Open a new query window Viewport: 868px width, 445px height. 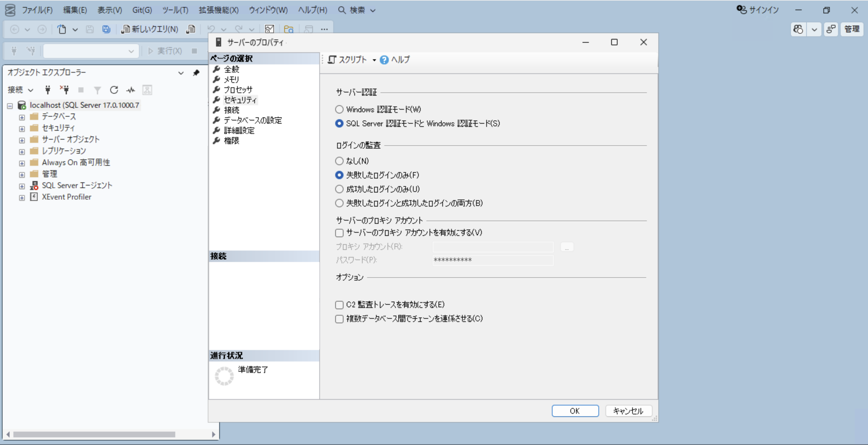pos(150,29)
